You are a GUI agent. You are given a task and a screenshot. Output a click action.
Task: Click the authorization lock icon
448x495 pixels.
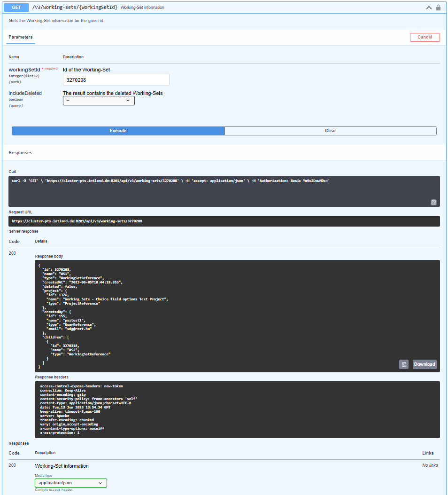click(x=438, y=8)
